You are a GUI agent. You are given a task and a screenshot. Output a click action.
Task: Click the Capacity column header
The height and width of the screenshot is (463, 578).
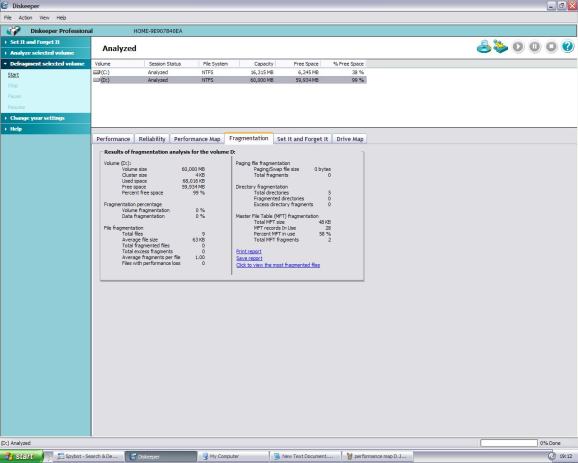pyautogui.click(x=257, y=64)
